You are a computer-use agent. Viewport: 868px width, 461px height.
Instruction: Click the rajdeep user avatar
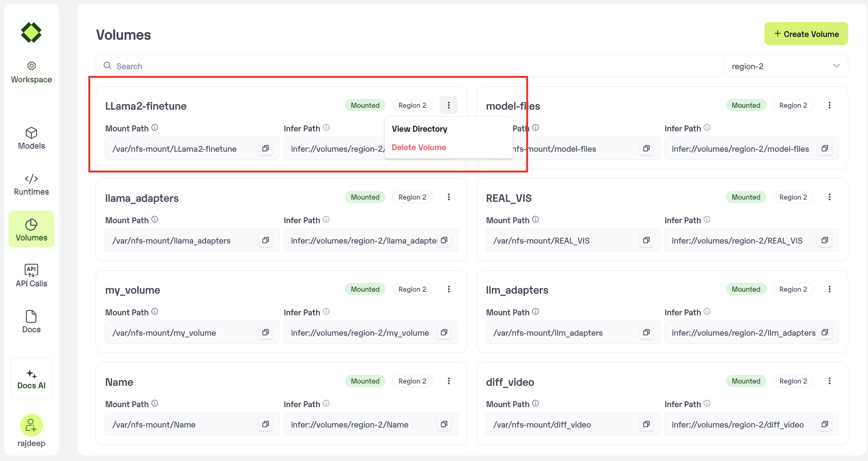point(31,425)
